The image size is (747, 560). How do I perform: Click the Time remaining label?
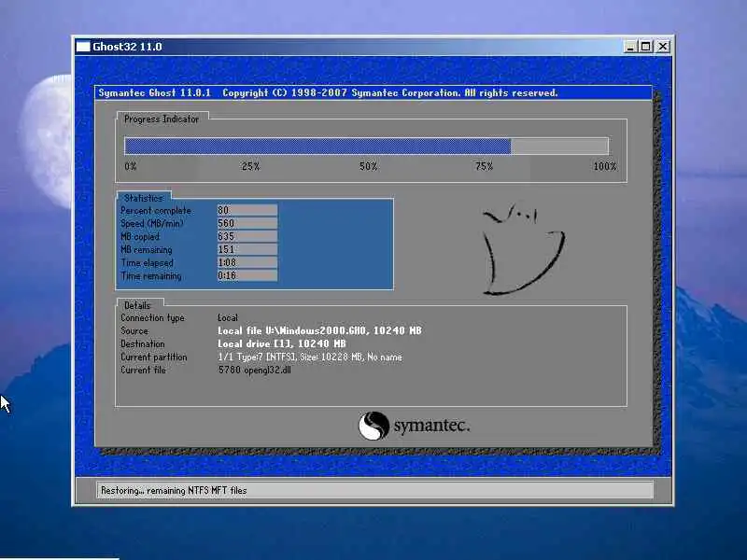pos(150,275)
